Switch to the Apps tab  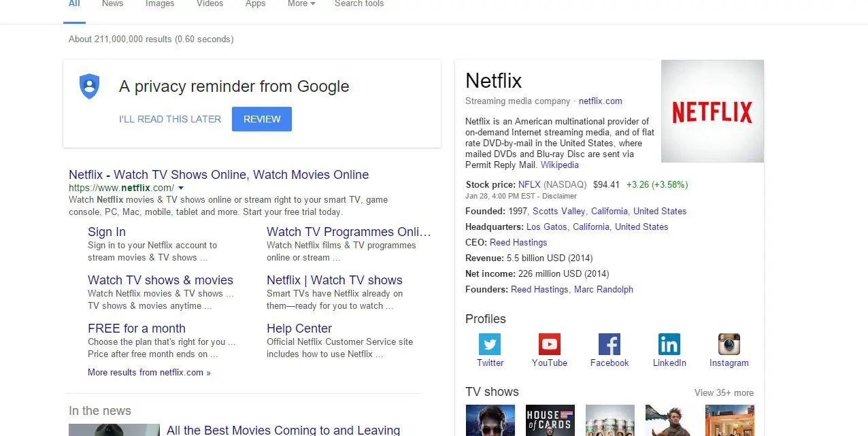pos(256,4)
